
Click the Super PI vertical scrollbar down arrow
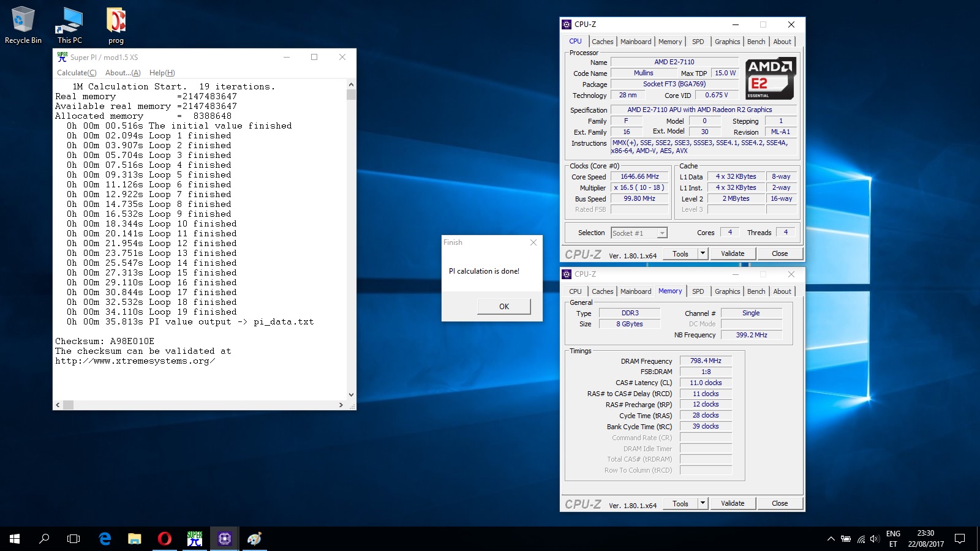pyautogui.click(x=351, y=395)
